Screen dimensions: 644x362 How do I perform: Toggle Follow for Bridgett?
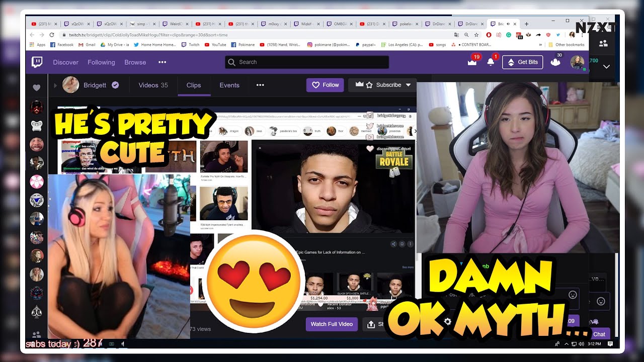325,85
